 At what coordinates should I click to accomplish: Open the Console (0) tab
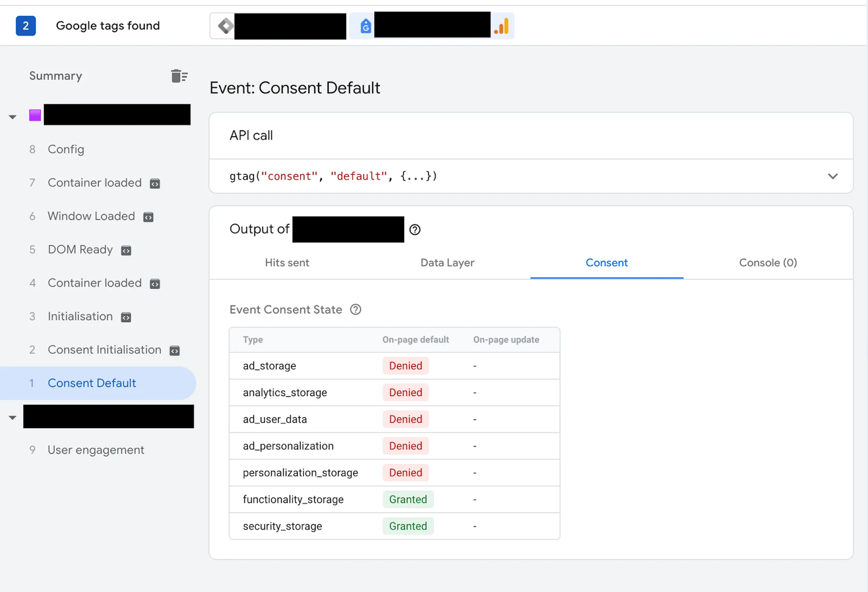[768, 263]
